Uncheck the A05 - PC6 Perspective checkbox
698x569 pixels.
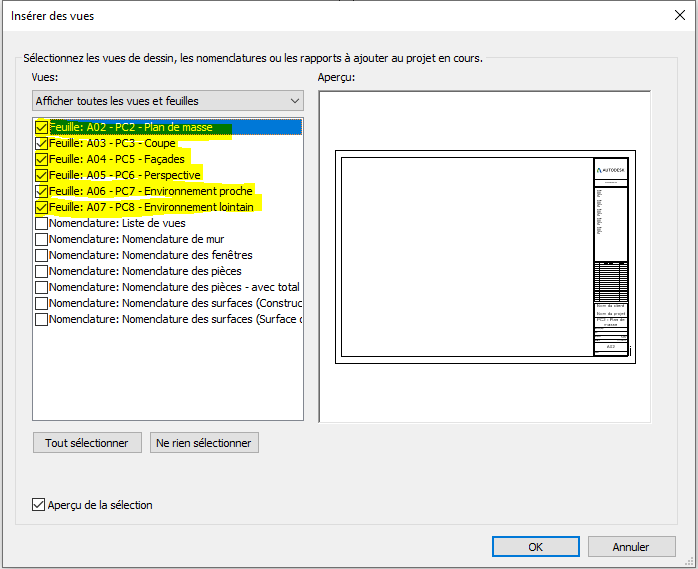click(41, 176)
